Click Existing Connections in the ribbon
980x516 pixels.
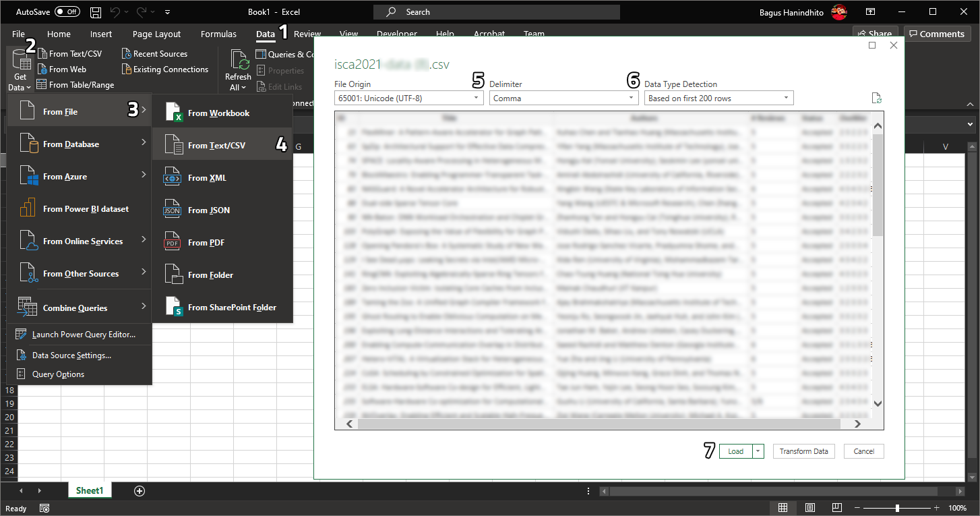click(x=166, y=69)
